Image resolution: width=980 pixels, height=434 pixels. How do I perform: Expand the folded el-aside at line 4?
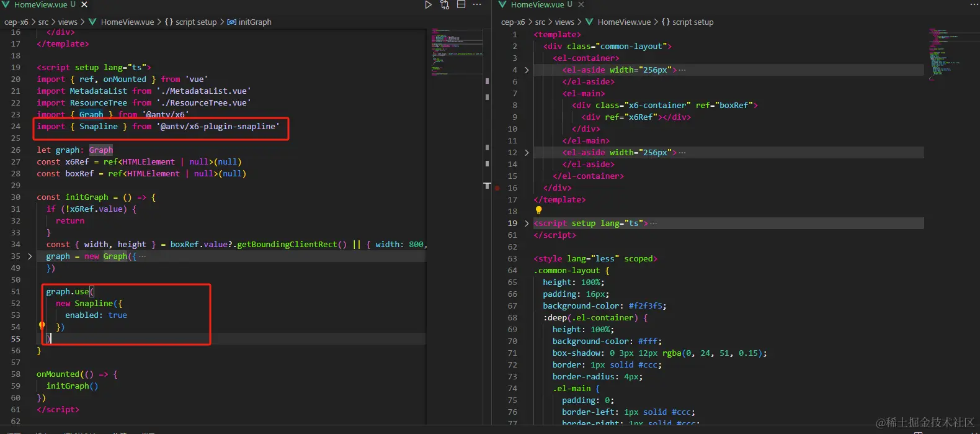click(527, 70)
